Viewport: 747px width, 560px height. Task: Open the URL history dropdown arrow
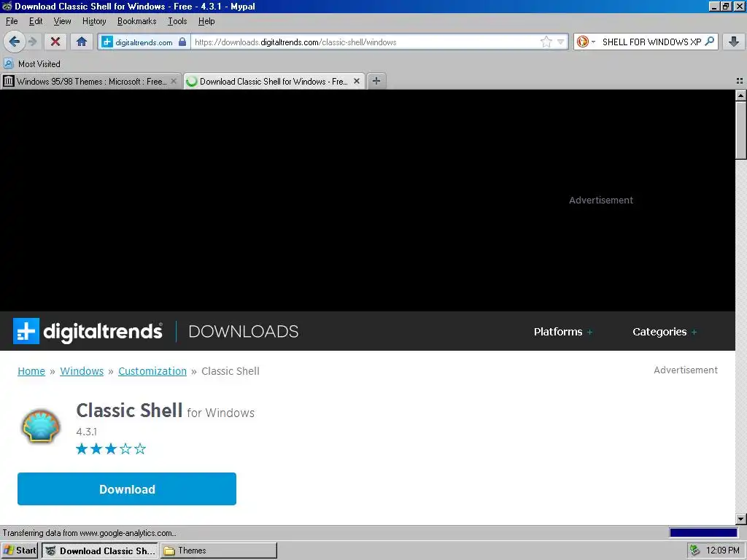561,42
